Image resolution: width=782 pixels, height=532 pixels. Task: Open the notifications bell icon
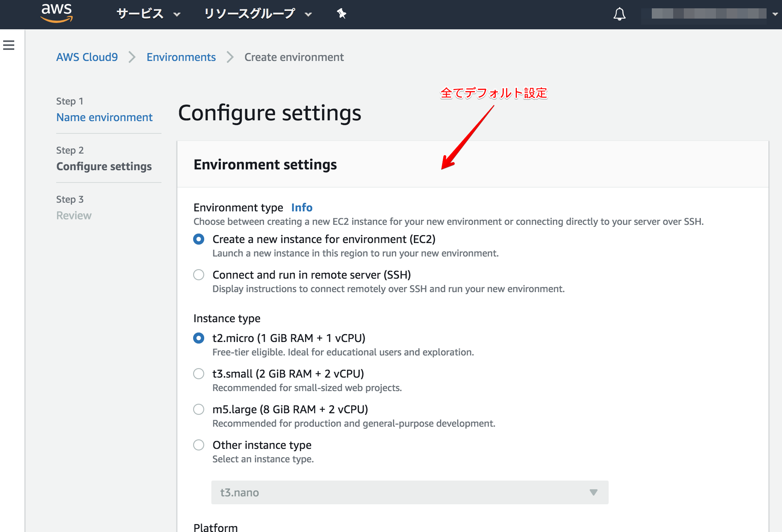click(619, 14)
